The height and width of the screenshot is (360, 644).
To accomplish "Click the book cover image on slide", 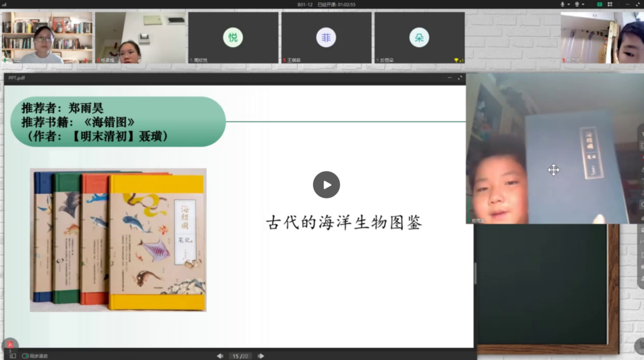I will click(x=118, y=240).
